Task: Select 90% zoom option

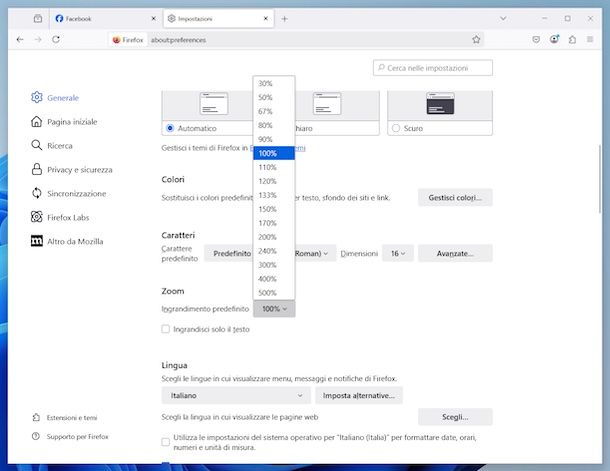Action: pos(274,139)
